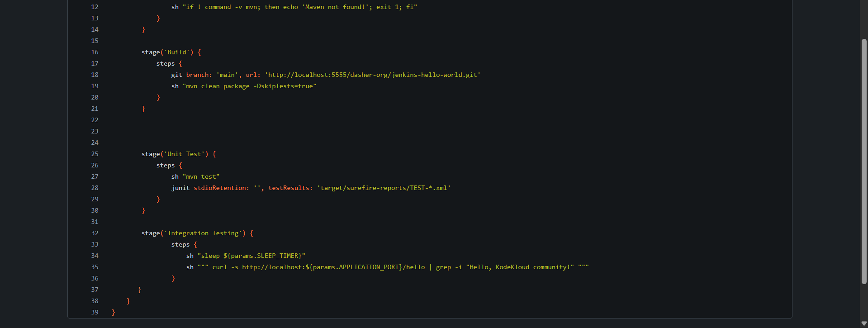Click the sleep ${params.SLEEP_TIMER} command
This screenshot has width=868, height=328.
click(251, 256)
